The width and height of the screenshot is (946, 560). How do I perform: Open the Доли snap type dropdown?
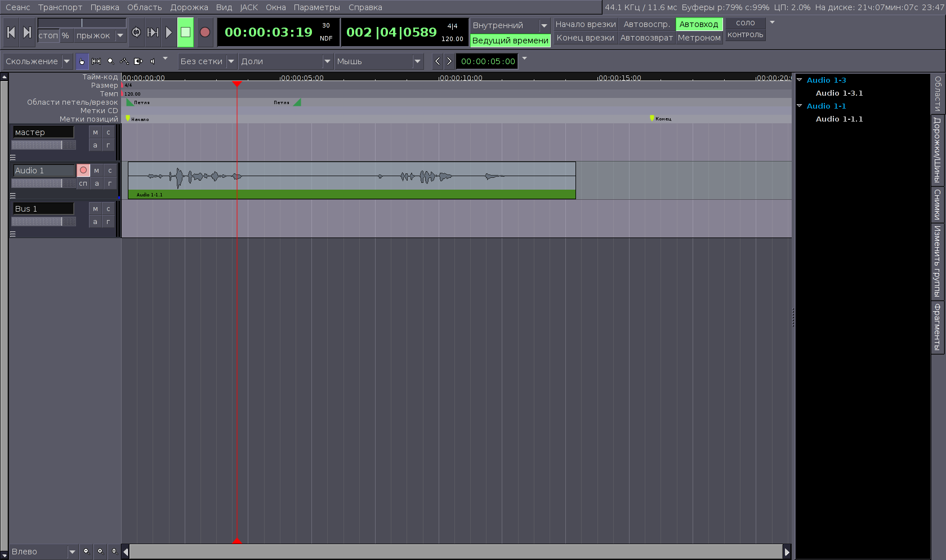point(285,61)
